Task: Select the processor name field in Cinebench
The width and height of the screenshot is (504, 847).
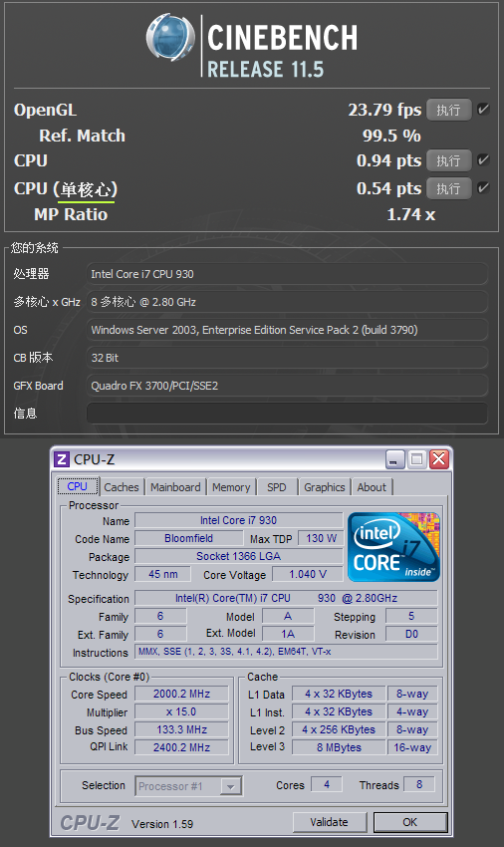Action: [x=288, y=274]
